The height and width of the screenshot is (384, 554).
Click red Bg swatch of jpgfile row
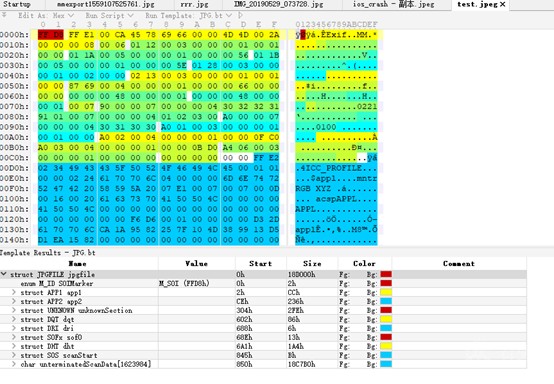[x=386, y=274]
